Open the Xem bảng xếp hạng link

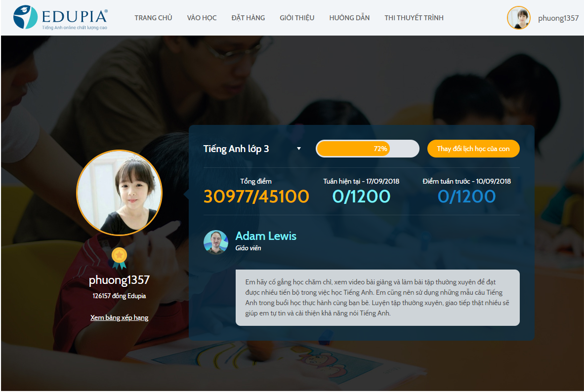119,317
